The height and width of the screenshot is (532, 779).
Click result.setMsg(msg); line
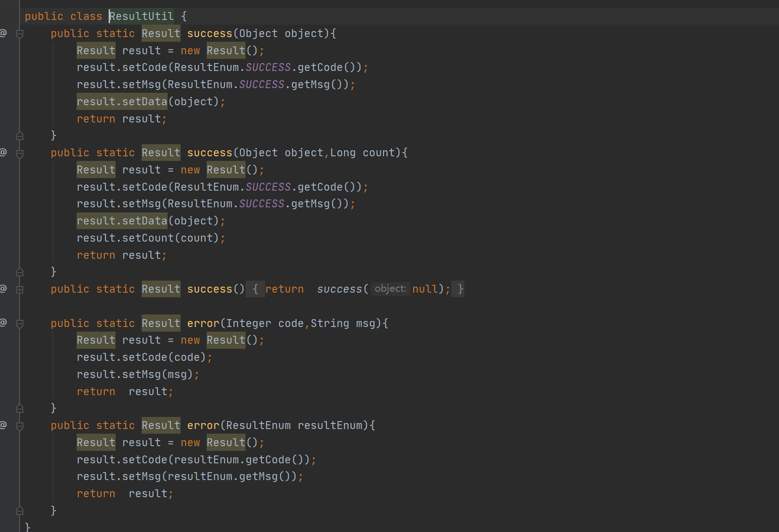pyautogui.click(x=138, y=374)
